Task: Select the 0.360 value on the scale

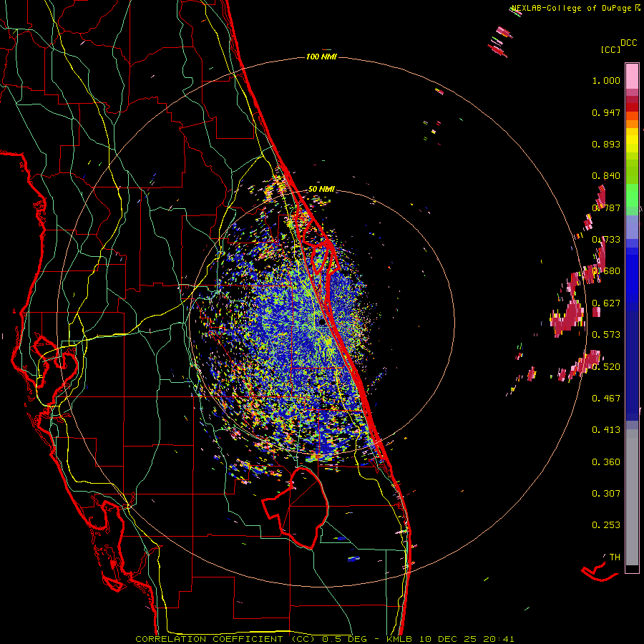Action: coord(606,462)
